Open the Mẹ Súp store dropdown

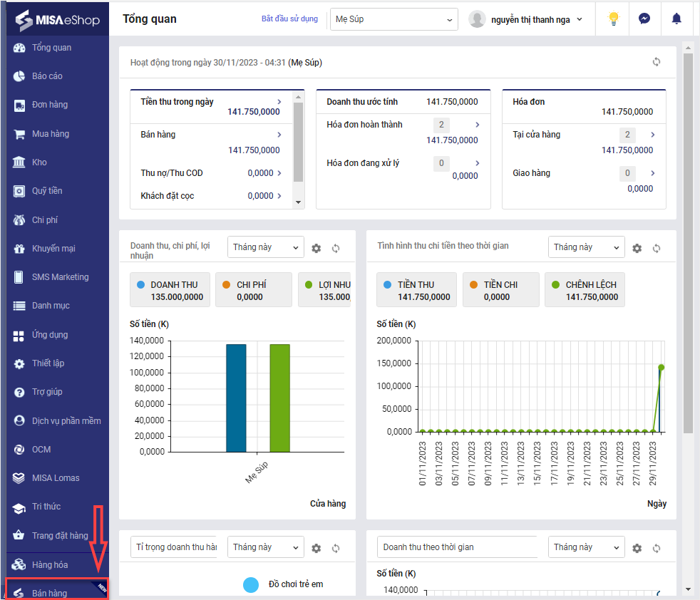(394, 19)
